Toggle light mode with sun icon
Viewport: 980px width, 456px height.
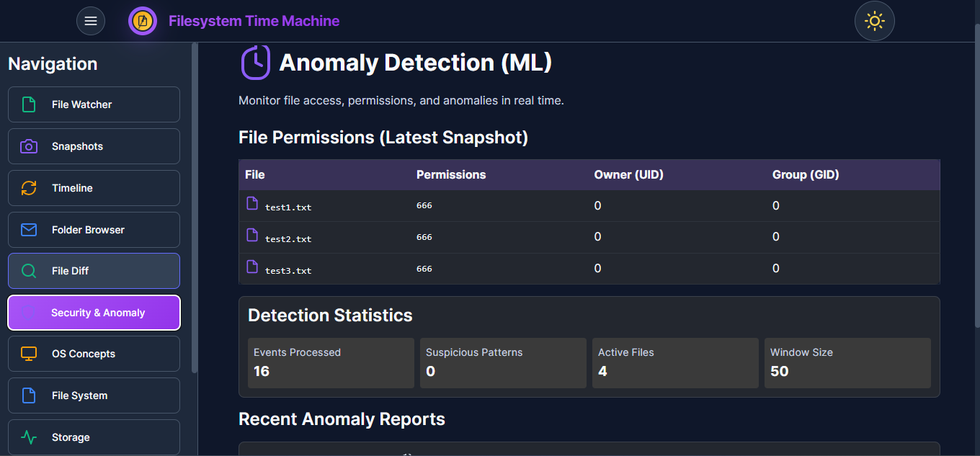click(874, 21)
